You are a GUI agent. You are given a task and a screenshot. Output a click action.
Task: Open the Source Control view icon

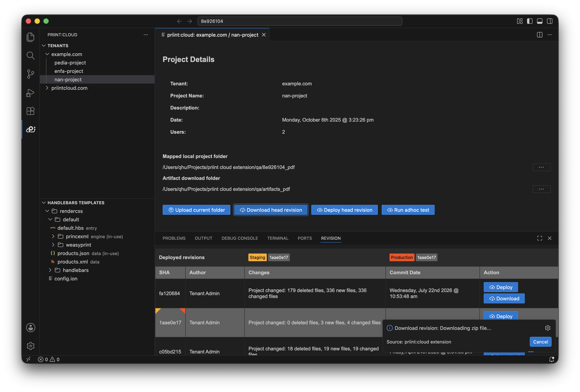click(30, 74)
